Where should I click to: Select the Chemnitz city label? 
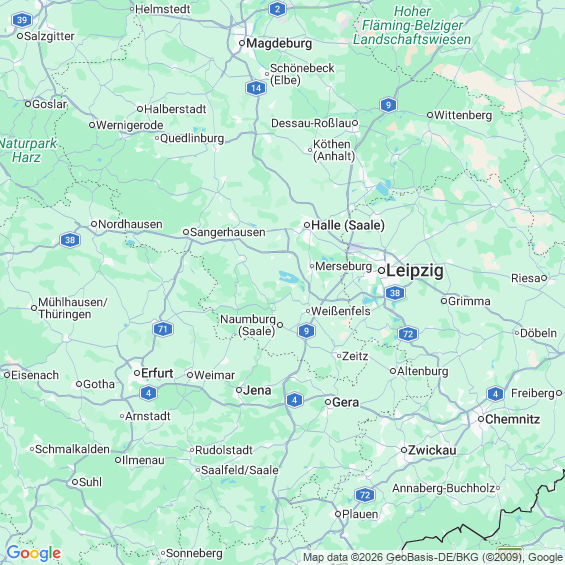[512, 419]
